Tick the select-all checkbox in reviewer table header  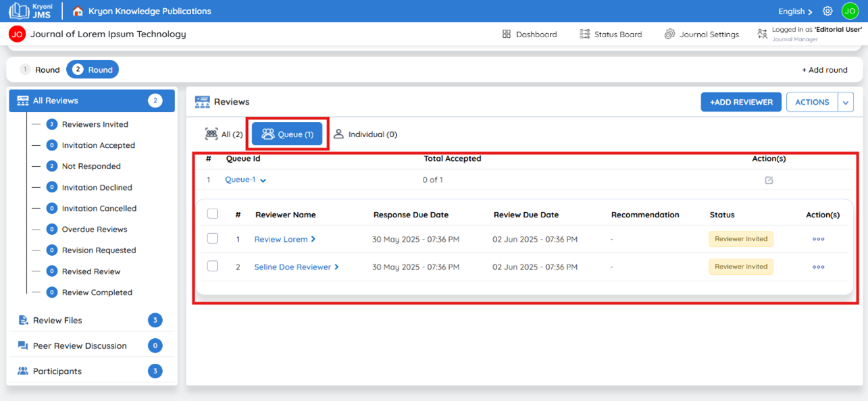pyautogui.click(x=213, y=214)
